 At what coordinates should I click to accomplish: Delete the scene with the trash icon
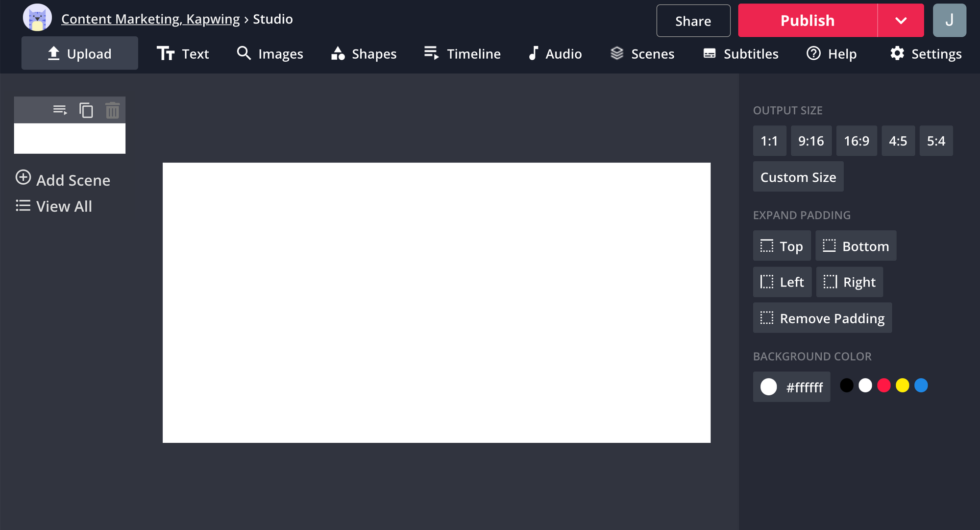(x=112, y=110)
